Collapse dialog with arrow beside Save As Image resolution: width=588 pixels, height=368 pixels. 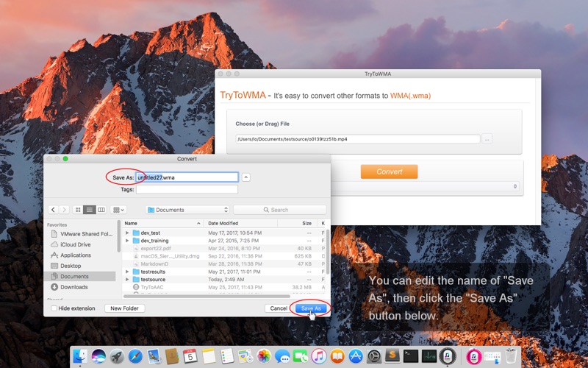(x=246, y=177)
